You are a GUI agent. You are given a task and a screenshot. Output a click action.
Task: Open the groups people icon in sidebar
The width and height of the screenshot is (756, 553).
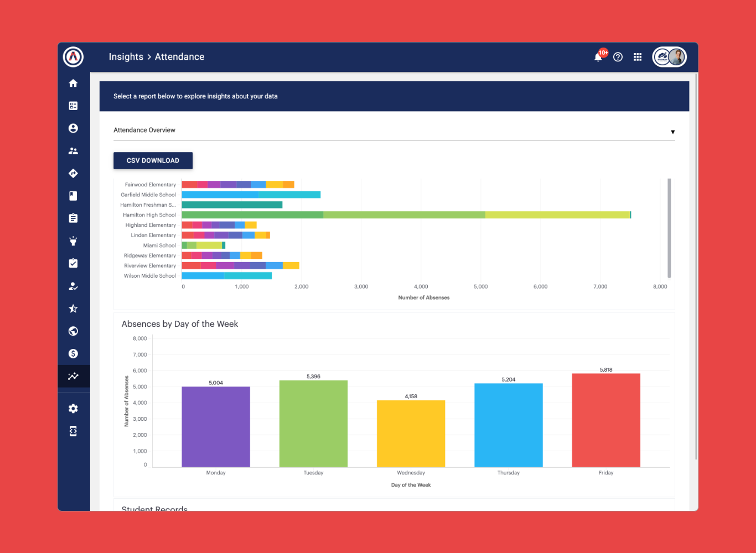[73, 151]
